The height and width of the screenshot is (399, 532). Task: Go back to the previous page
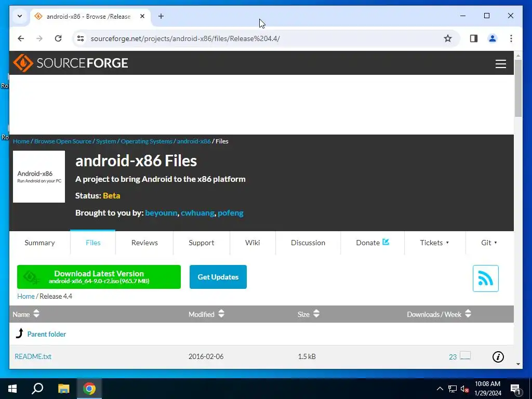click(x=21, y=38)
